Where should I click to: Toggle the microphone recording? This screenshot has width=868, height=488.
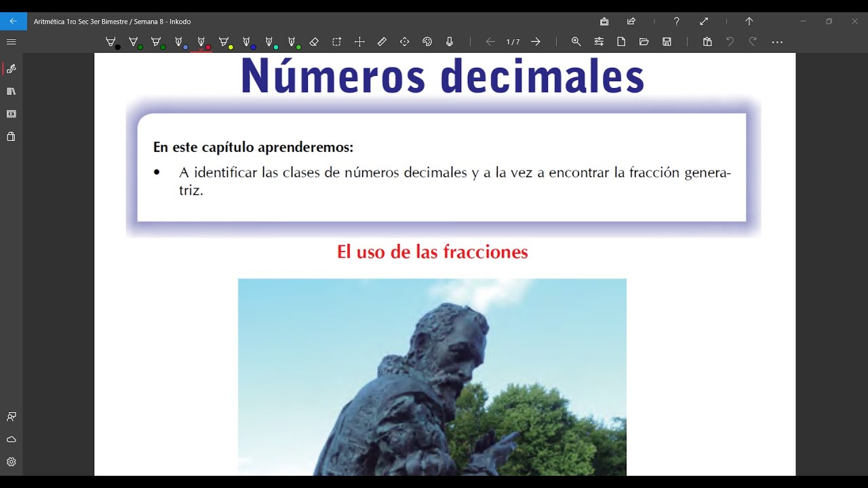[450, 42]
